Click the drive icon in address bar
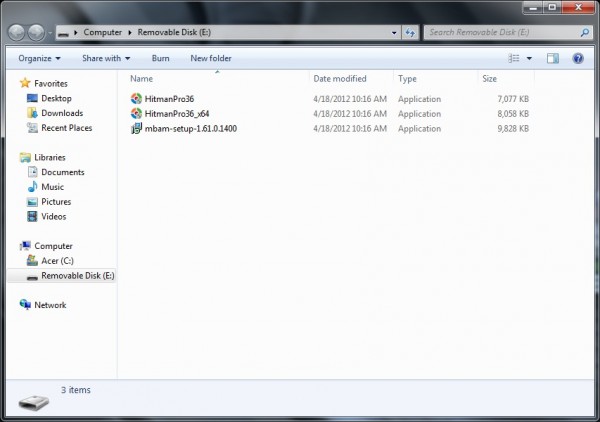 pos(63,33)
